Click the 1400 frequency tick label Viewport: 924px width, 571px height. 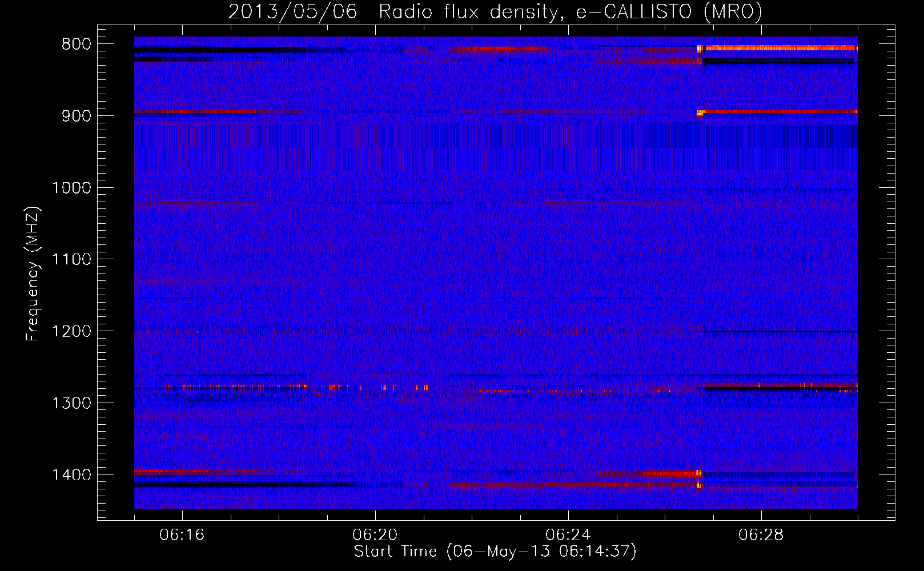[x=71, y=475]
